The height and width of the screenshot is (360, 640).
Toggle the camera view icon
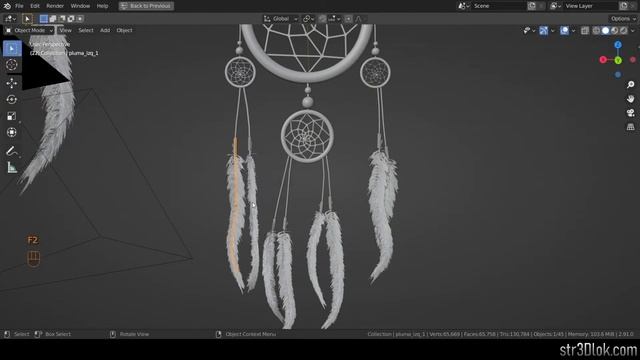[631, 113]
